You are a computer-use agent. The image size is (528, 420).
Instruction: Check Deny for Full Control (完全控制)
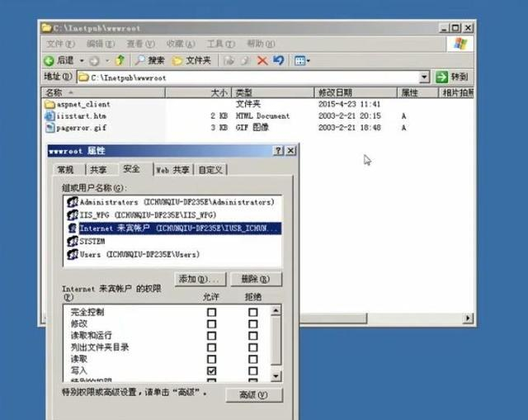tap(253, 312)
